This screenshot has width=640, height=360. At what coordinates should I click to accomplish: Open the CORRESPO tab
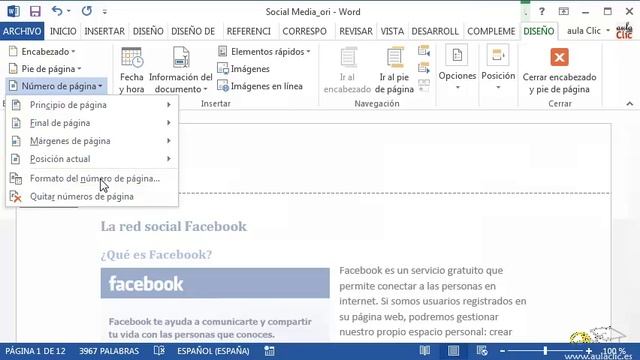[x=304, y=31]
